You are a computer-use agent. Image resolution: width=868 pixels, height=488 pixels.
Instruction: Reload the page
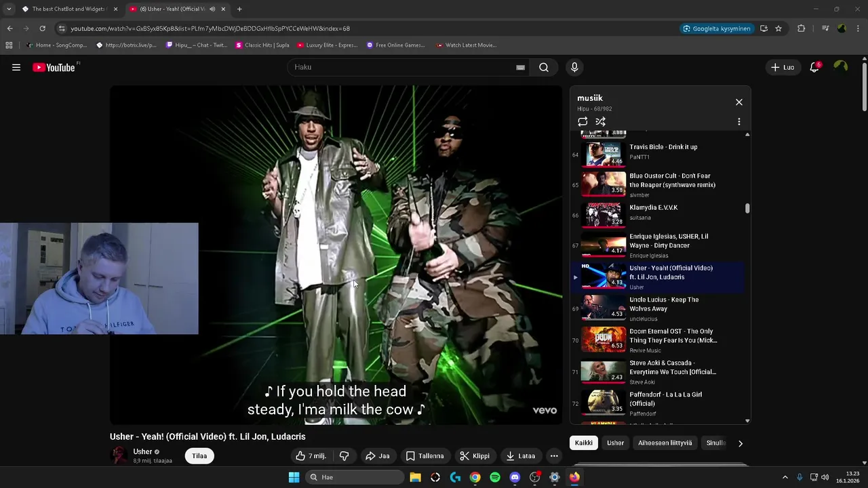(x=42, y=28)
